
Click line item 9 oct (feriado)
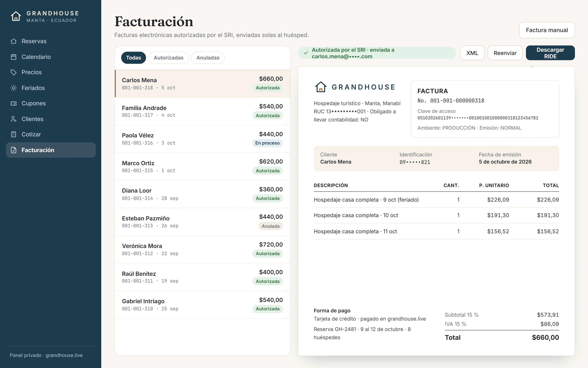tap(436, 200)
